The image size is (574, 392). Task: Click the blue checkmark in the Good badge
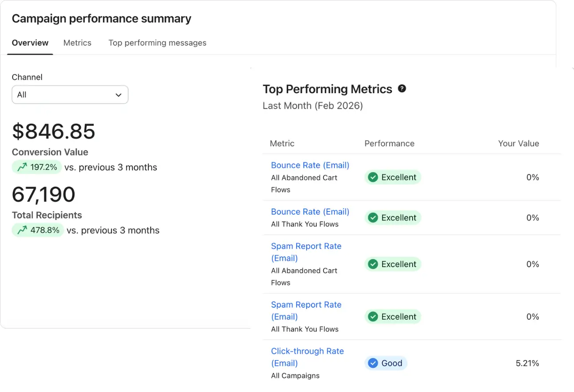pos(373,363)
